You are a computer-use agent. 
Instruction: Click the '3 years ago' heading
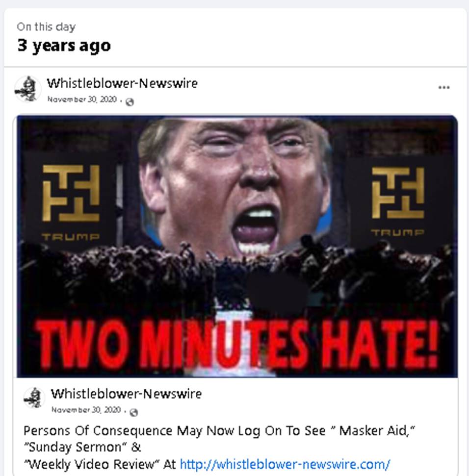pyautogui.click(x=64, y=46)
